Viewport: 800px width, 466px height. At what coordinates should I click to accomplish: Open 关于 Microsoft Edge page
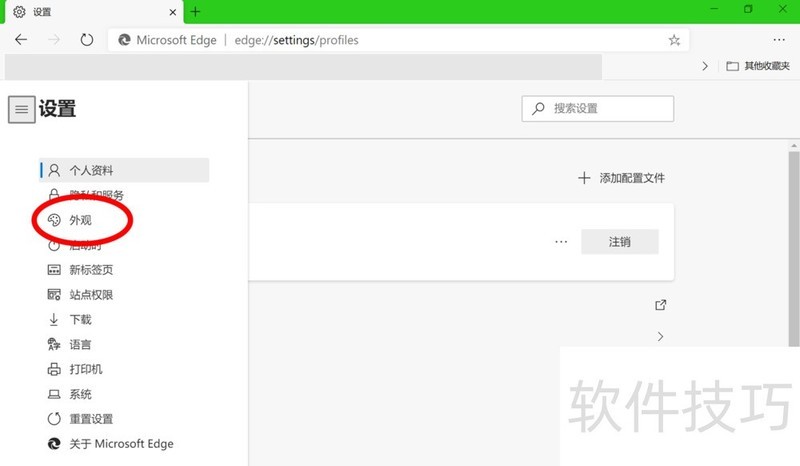point(120,444)
